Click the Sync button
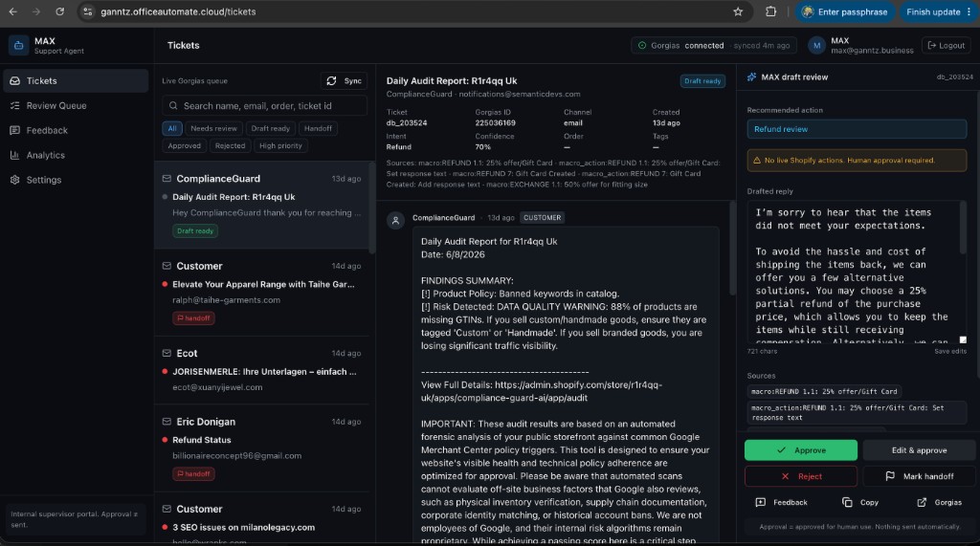980x546 pixels. click(x=344, y=80)
